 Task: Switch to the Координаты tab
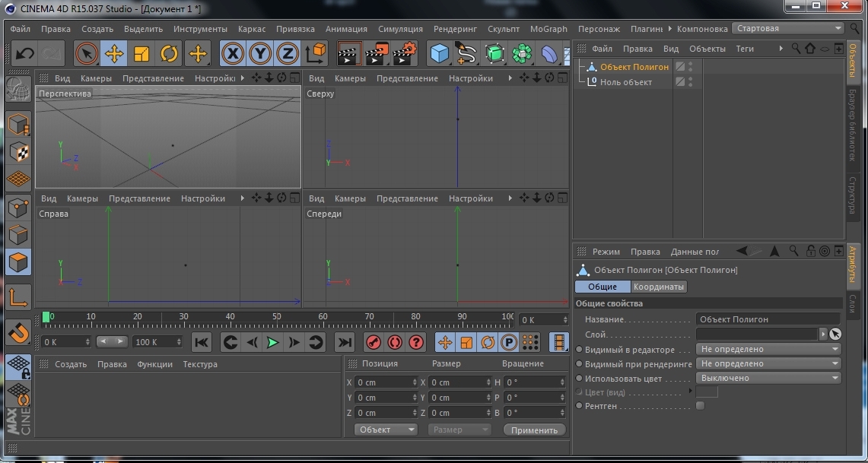click(659, 287)
